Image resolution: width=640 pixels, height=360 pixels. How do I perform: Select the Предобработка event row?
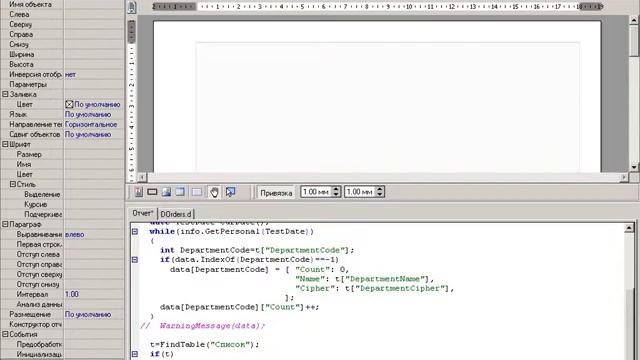tap(62, 344)
